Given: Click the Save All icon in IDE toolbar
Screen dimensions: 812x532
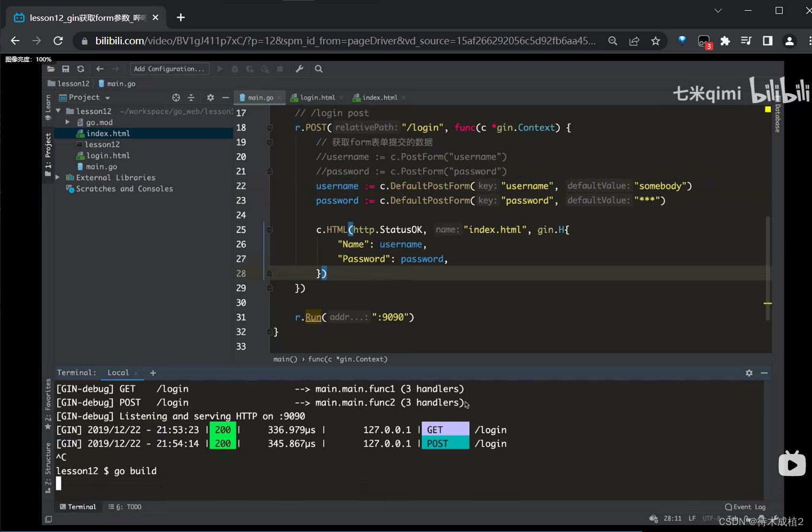Looking at the screenshot, I should click(66, 69).
